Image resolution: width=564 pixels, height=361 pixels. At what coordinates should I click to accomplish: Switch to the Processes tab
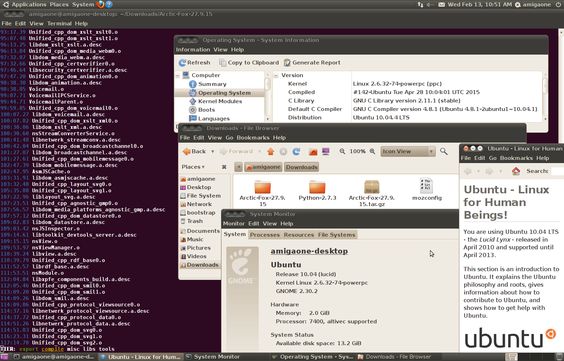(265, 235)
